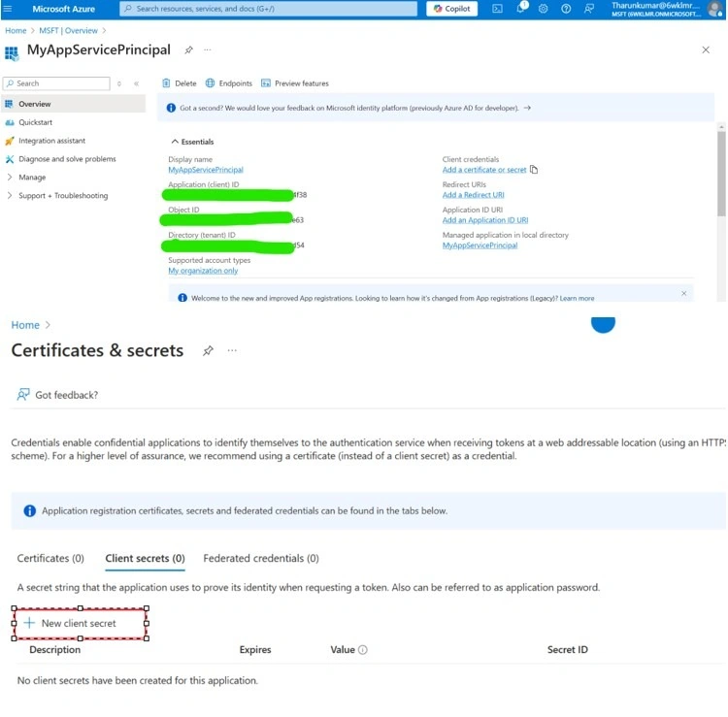The width and height of the screenshot is (728, 717).
Task: Click the Expires column header
Action: click(255, 649)
